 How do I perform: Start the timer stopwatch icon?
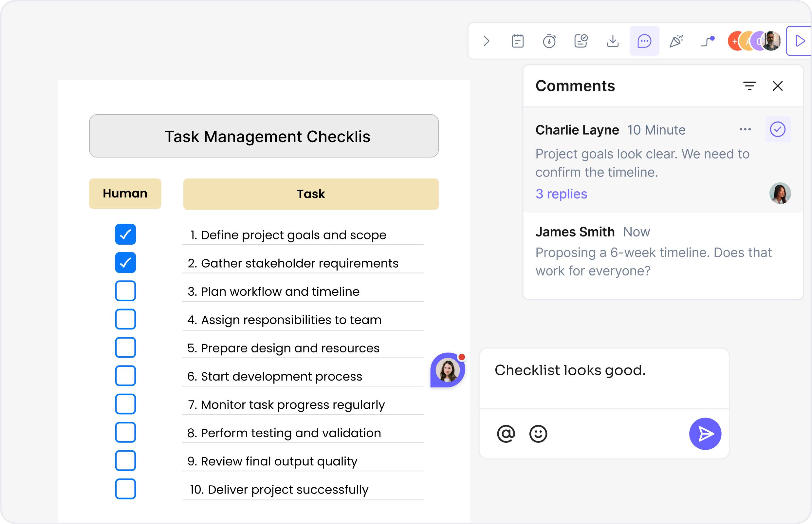click(549, 41)
